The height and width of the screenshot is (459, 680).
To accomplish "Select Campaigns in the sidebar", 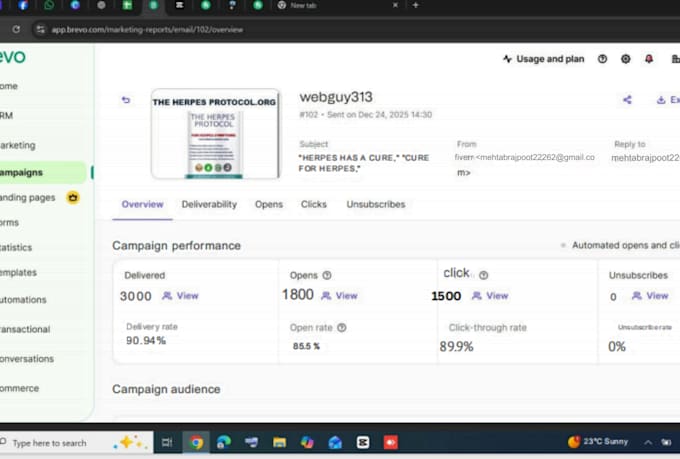I will pos(43,172).
